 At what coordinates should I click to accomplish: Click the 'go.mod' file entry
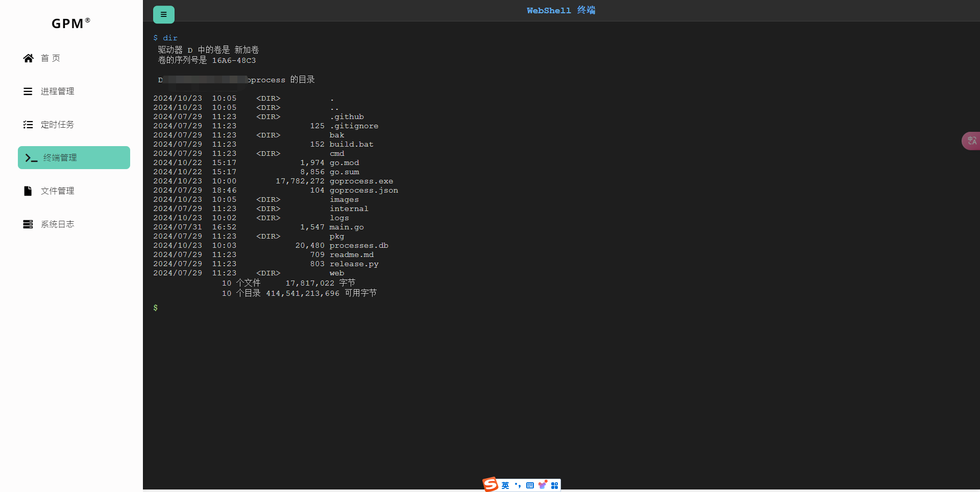(x=345, y=163)
